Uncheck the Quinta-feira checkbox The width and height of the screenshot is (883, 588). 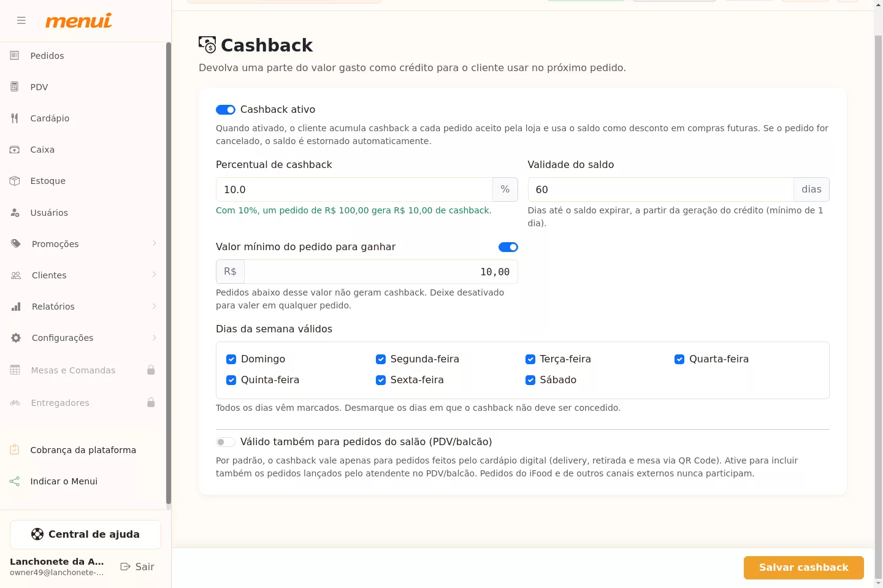pyautogui.click(x=231, y=380)
